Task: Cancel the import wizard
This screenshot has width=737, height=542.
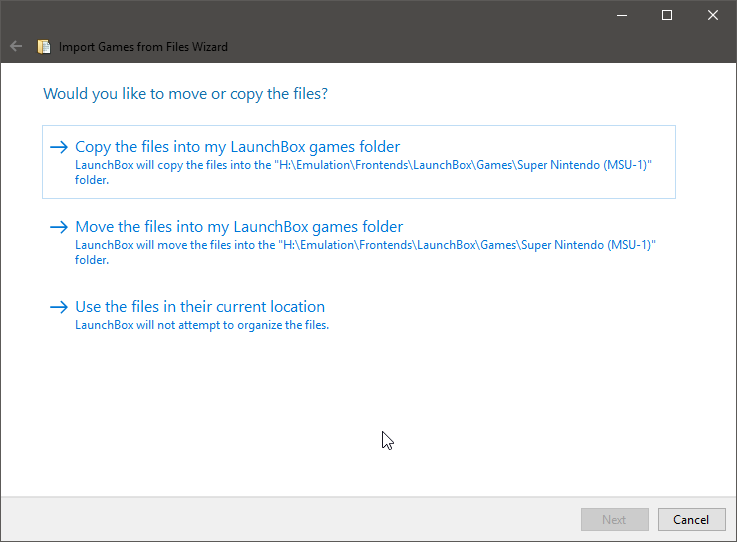Action: [x=691, y=519]
